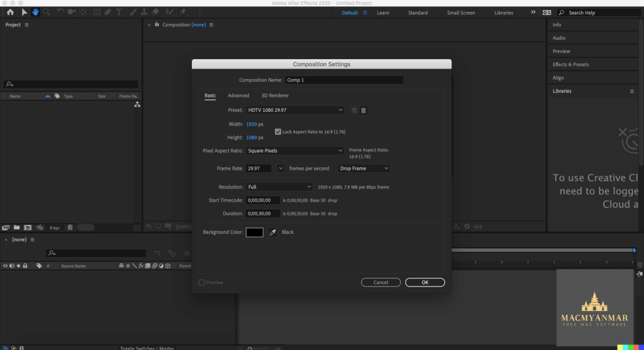Screen dimensions: 644x350
Task: Click the label tag column icon in the Project panel
Action: (57, 96)
